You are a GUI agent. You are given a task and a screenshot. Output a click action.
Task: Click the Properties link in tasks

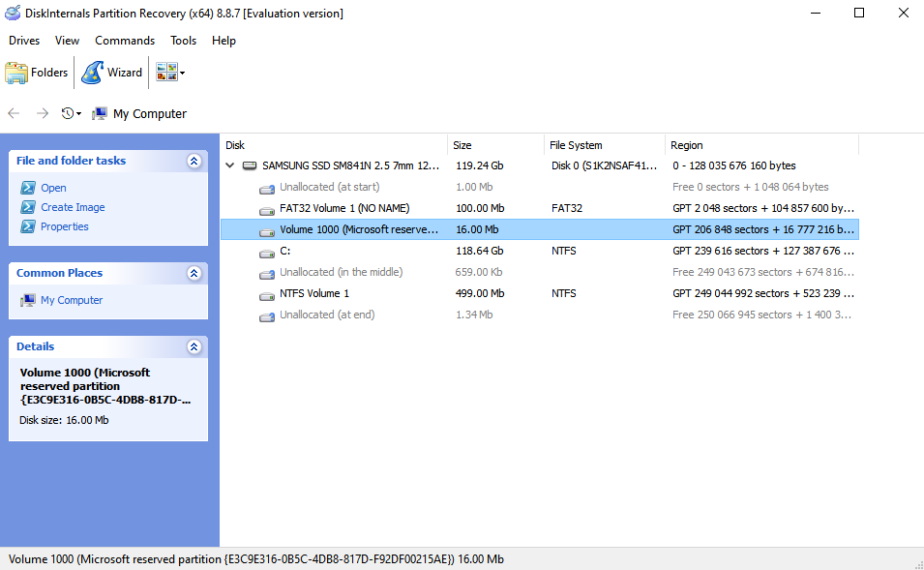click(x=64, y=226)
